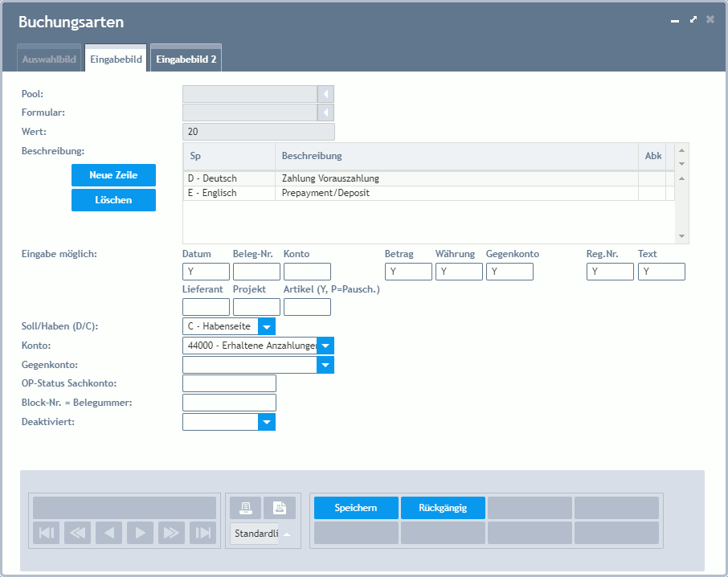
Task: Close the Buchungsarten window
Action: coord(710,19)
